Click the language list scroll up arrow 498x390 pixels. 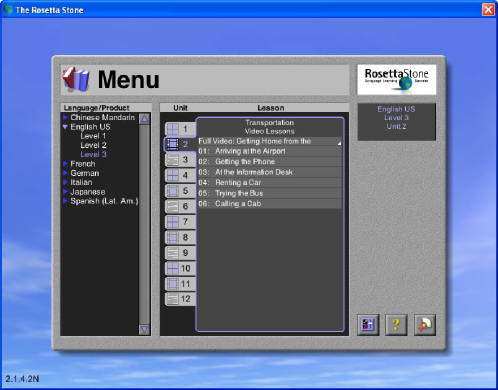click(x=144, y=119)
